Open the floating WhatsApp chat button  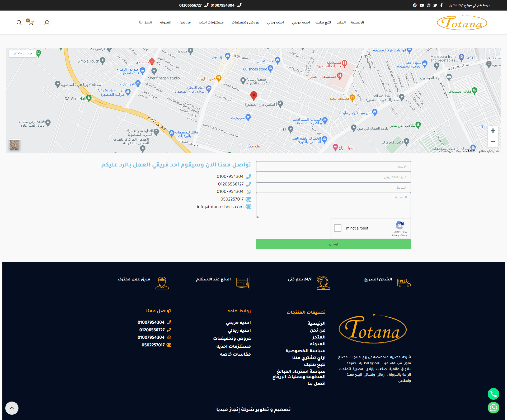click(493, 407)
